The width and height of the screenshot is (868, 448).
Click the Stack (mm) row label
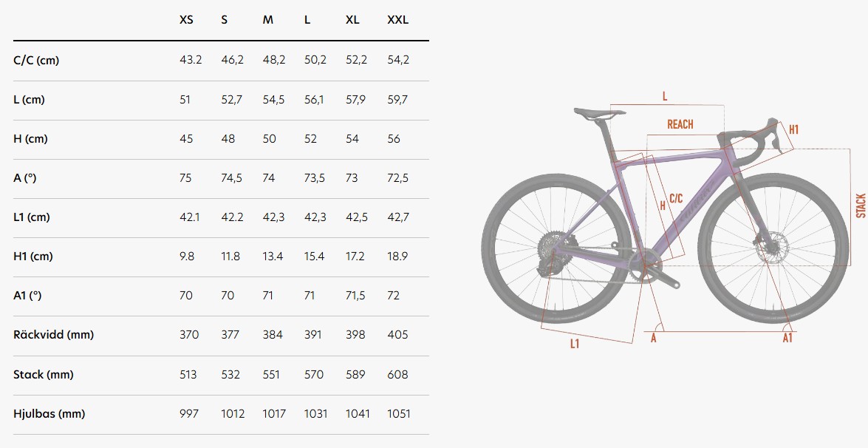coord(43,375)
